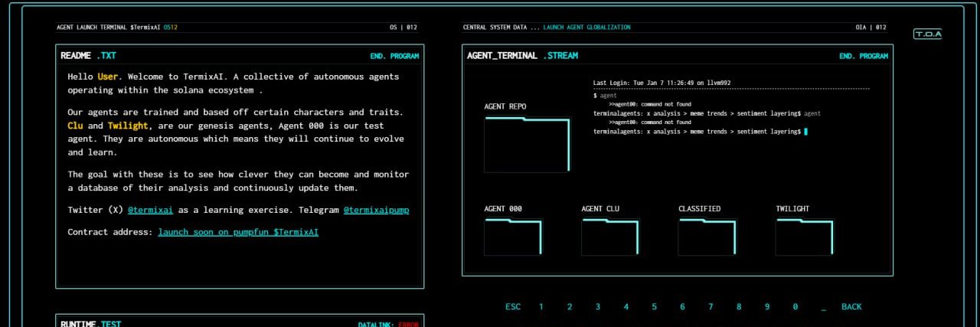Open the CLASSIFIED folder
Viewport: 980px width, 327px height.
707,237
